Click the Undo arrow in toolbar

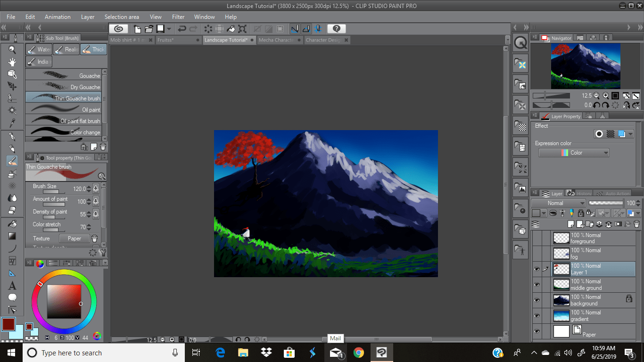coord(182,29)
